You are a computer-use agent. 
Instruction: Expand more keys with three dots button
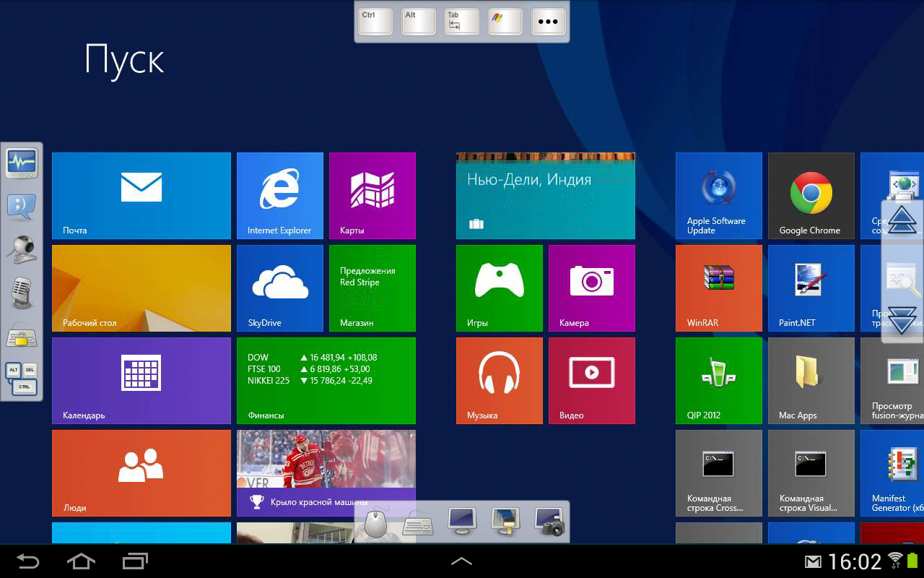548,22
